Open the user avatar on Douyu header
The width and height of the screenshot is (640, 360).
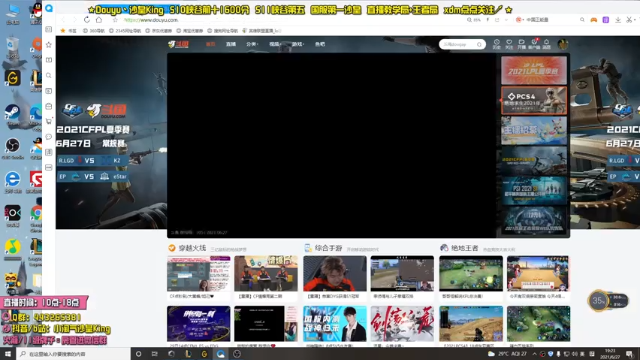(x=563, y=44)
